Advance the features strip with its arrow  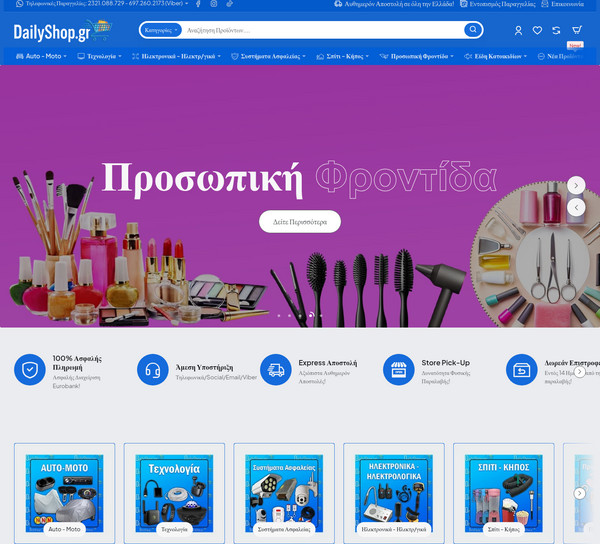tap(579, 371)
